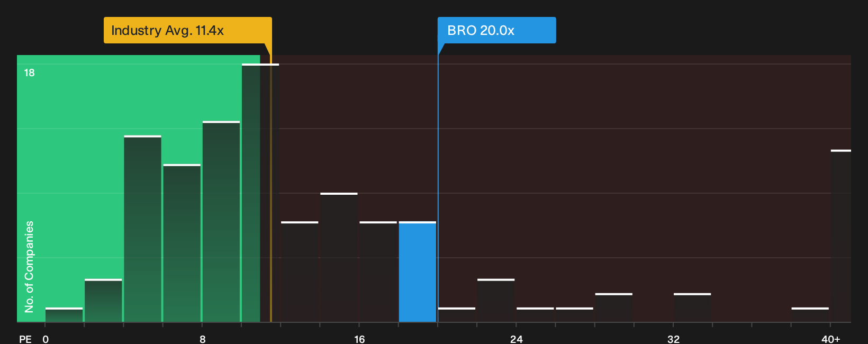Click the x-axis tick label 24
Screen dimensions: 868x344
point(516,339)
